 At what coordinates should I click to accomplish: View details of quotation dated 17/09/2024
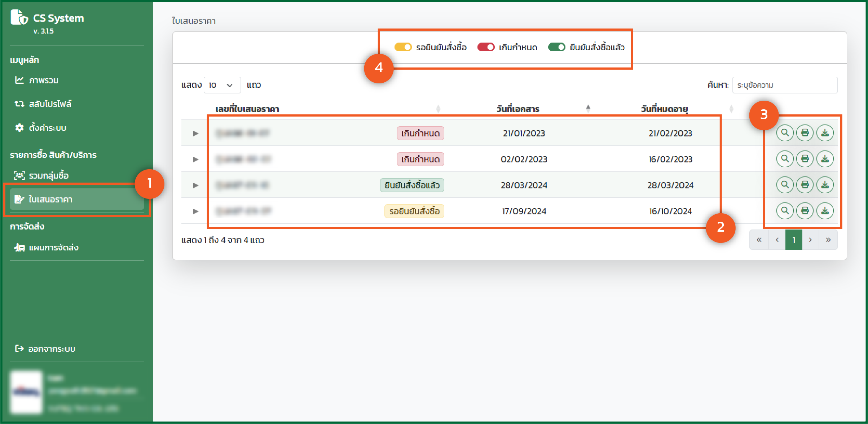point(784,211)
